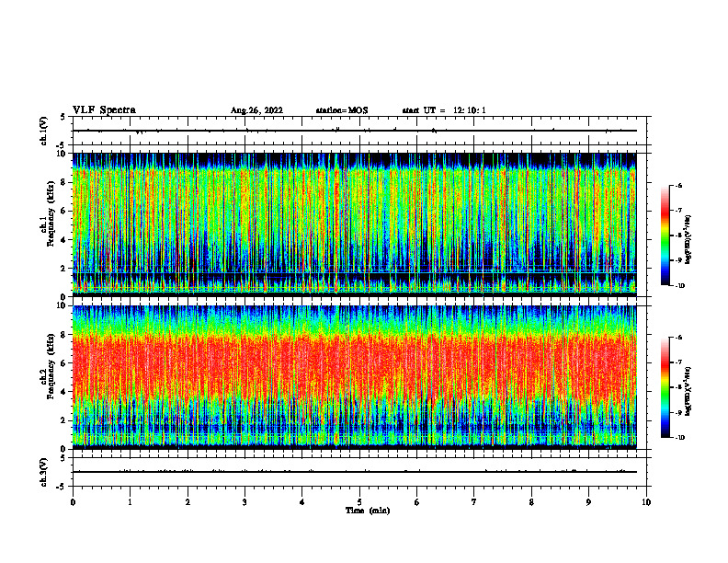
Task: Click the ch.2 'Frequency (kHz)' axis label
Action: (50, 366)
